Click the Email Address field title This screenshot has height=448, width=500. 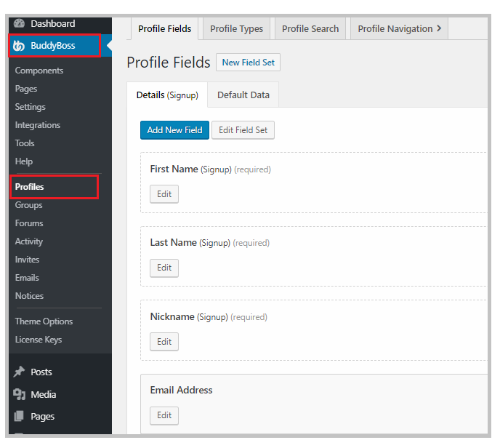click(181, 390)
